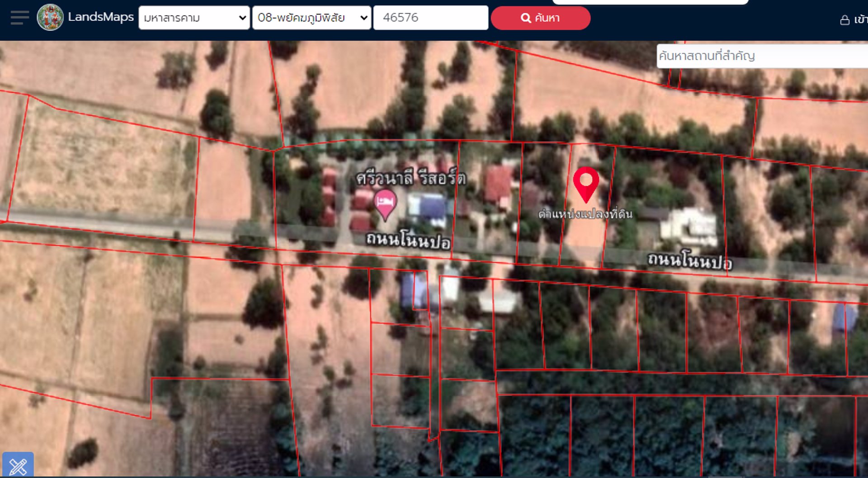Screen dimensions: 868x478
Task: Click the white building east of the red pin
Action: pos(689,227)
